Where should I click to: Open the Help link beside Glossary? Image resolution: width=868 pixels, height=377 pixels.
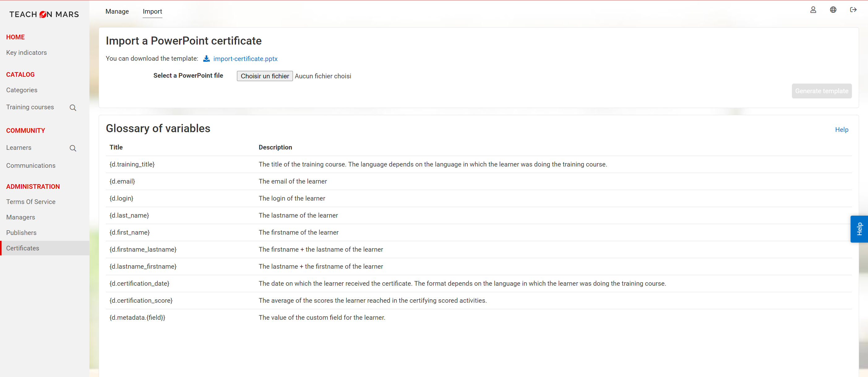coord(841,130)
